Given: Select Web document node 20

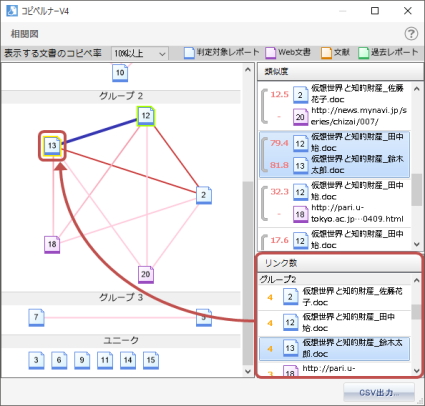Looking at the screenshot, I should (146, 275).
